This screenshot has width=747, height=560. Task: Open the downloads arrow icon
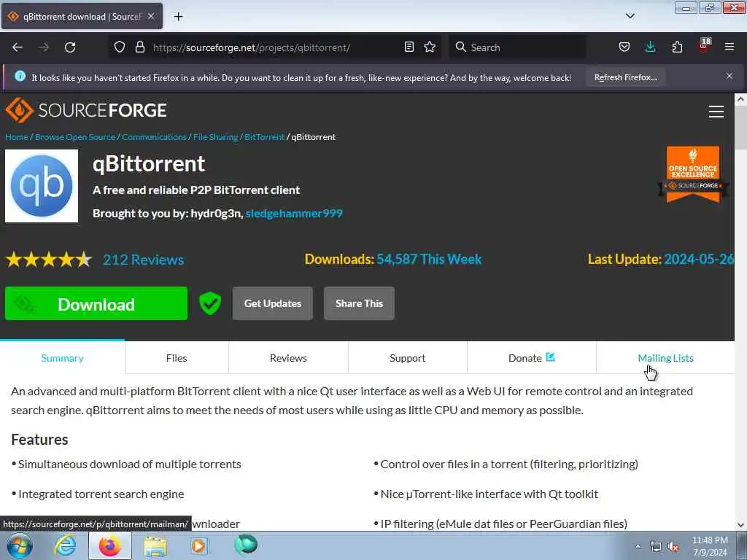click(x=650, y=47)
